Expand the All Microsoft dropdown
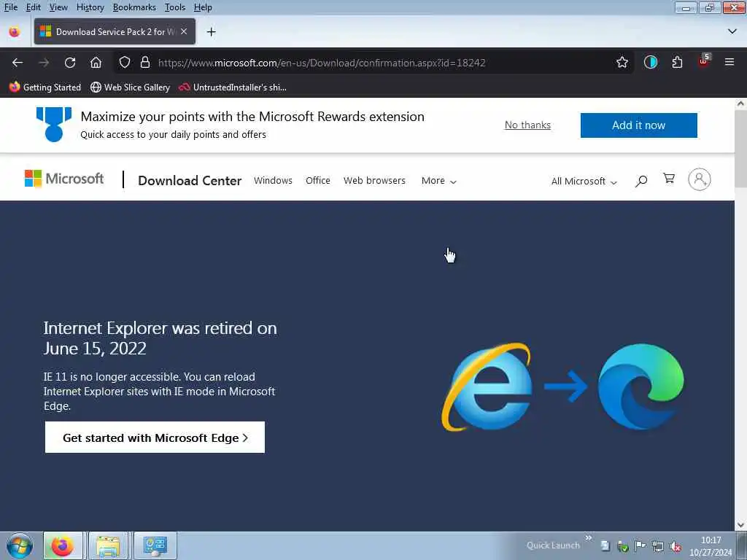 click(x=584, y=181)
